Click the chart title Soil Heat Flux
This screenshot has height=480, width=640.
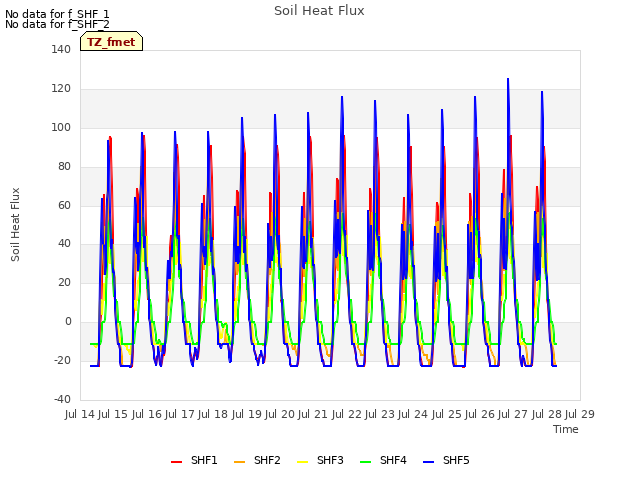pyautogui.click(x=319, y=11)
